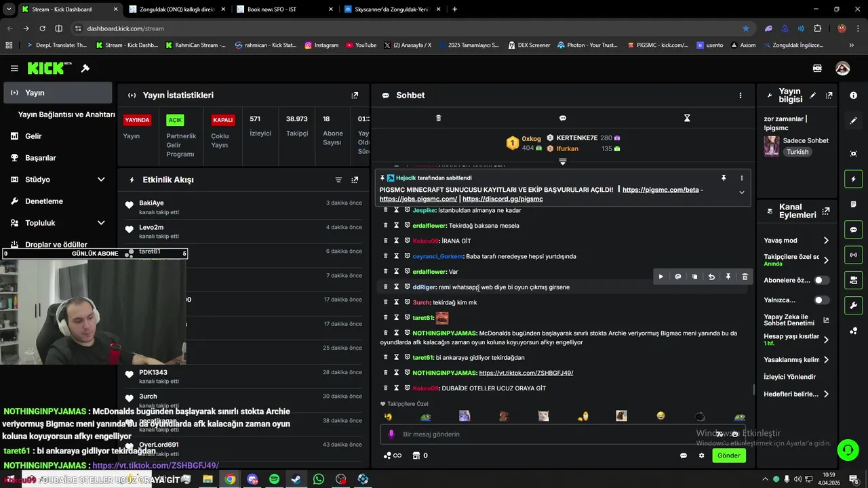Select Yayın in the left sidebar
This screenshot has width=868, height=488.
(58, 93)
